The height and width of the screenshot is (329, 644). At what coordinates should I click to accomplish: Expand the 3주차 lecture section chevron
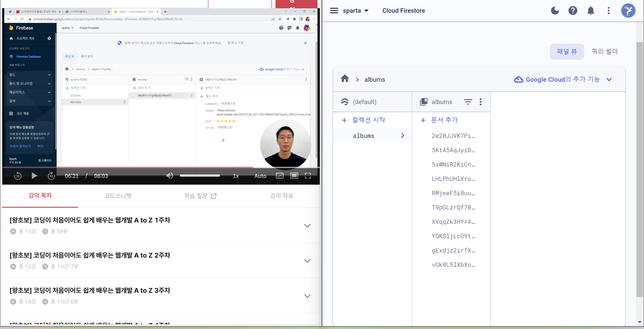pyautogui.click(x=307, y=296)
